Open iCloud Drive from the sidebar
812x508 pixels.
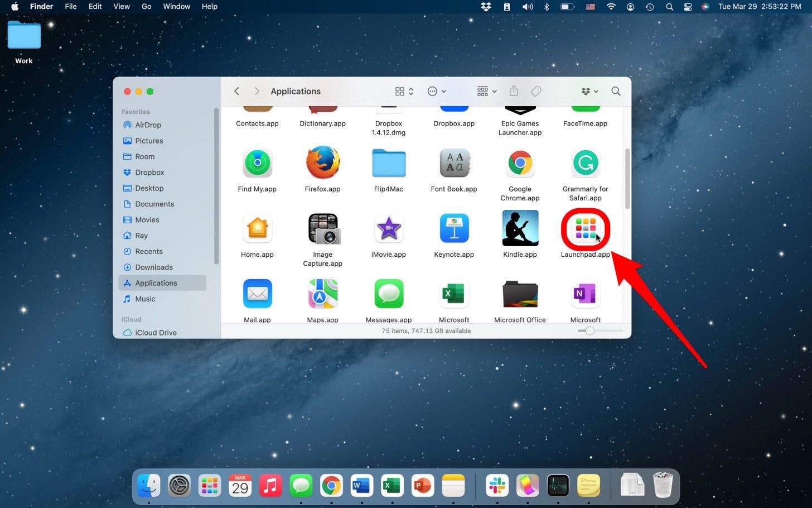coord(156,332)
